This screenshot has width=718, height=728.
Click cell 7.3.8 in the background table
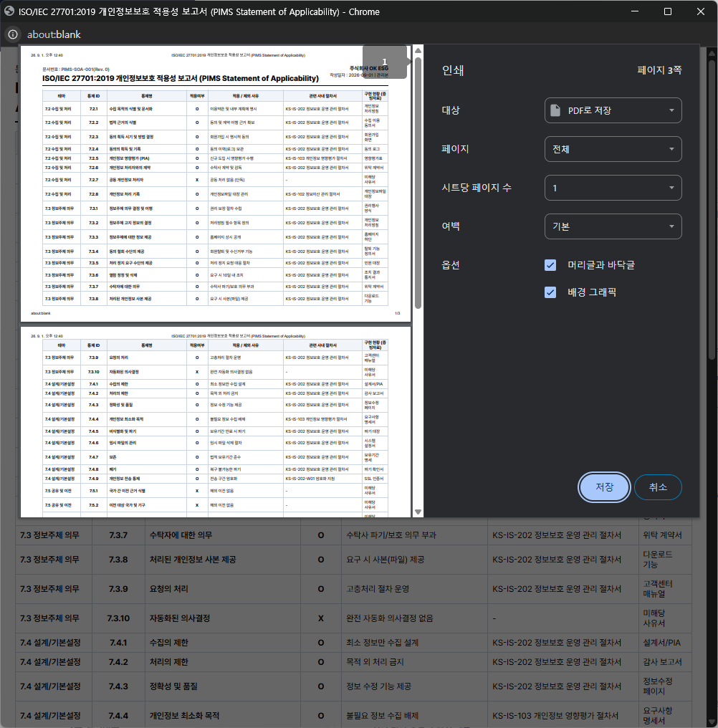118,560
